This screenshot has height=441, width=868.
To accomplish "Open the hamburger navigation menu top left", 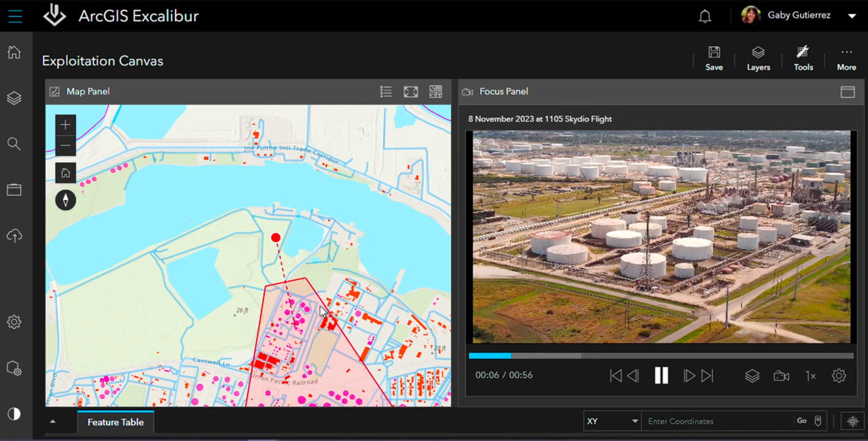I will coord(15,16).
